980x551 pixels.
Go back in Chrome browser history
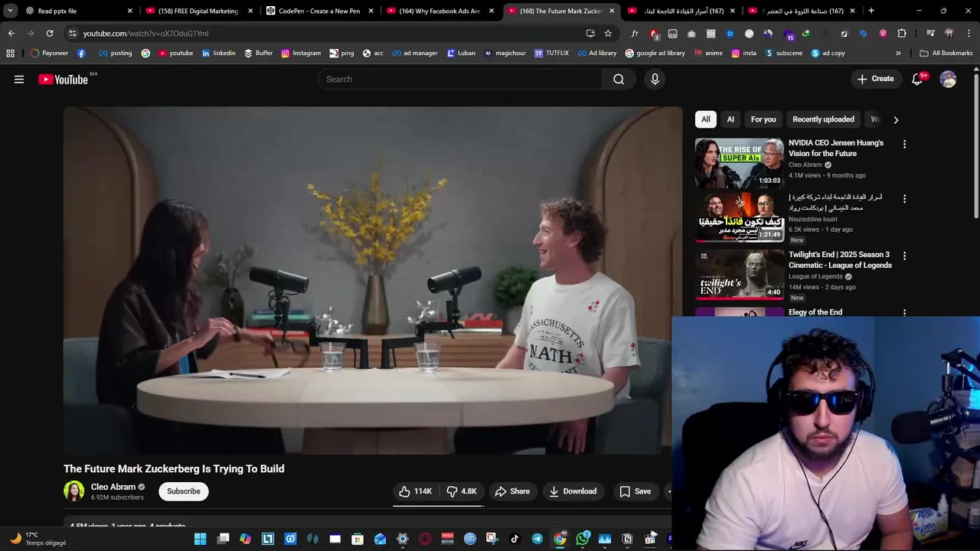pos(11,34)
